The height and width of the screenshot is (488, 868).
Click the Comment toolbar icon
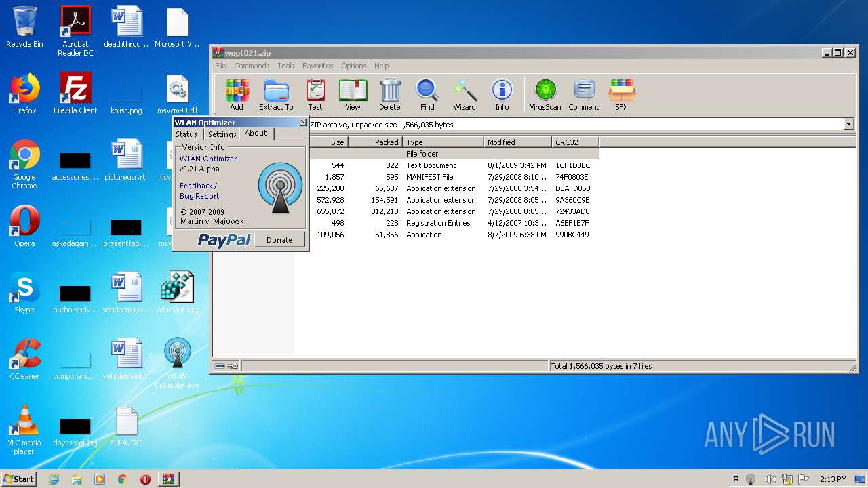pyautogui.click(x=584, y=94)
